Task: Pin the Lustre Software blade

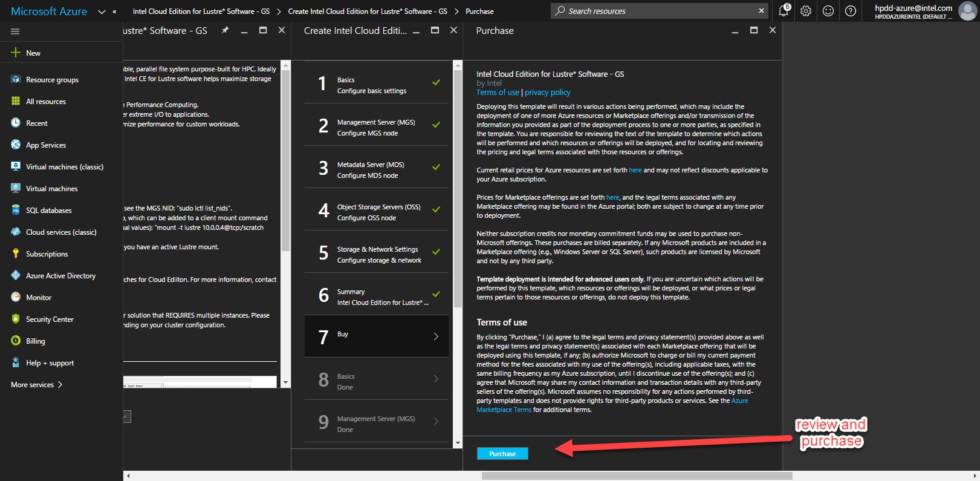Action: [225, 30]
